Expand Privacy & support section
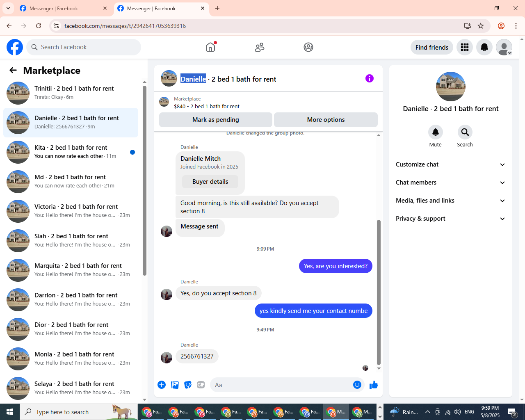The image size is (525, 420). (450, 219)
